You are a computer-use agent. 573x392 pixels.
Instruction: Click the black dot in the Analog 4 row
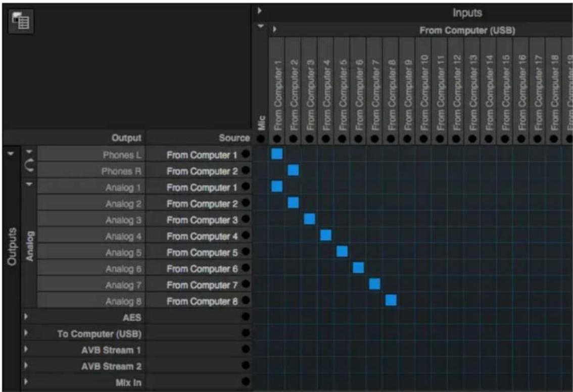[246, 235]
